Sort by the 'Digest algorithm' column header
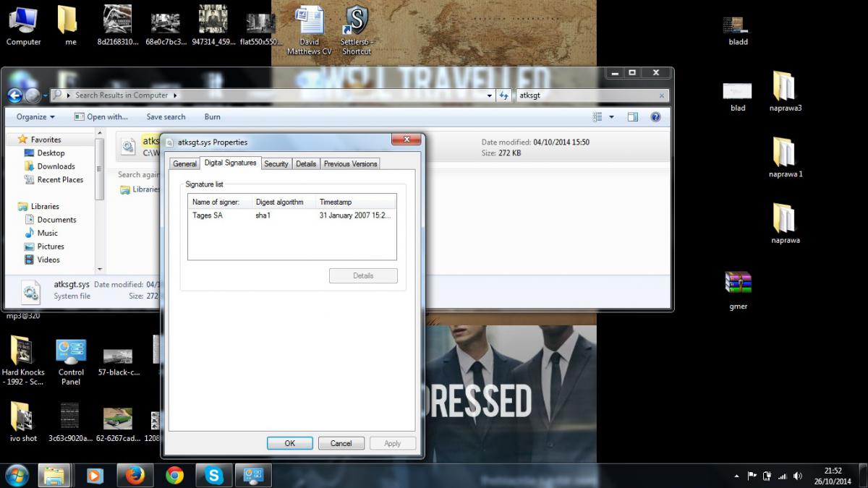Image resolution: width=868 pixels, height=488 pixels. (284, 202)
